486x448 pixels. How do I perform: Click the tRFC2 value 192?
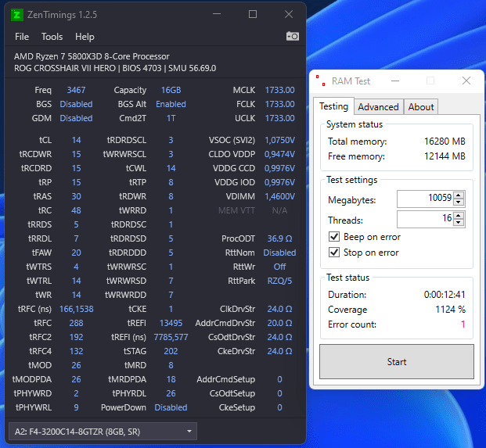[x=76, y=337]
